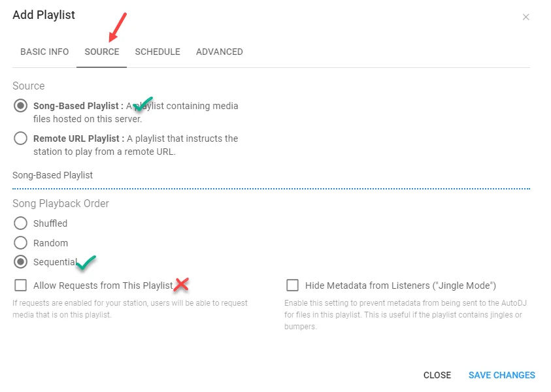Tick Hide Metadata from Listeners checkbox
The width and height of the screenshot is (551, 392).
(292, 286)
